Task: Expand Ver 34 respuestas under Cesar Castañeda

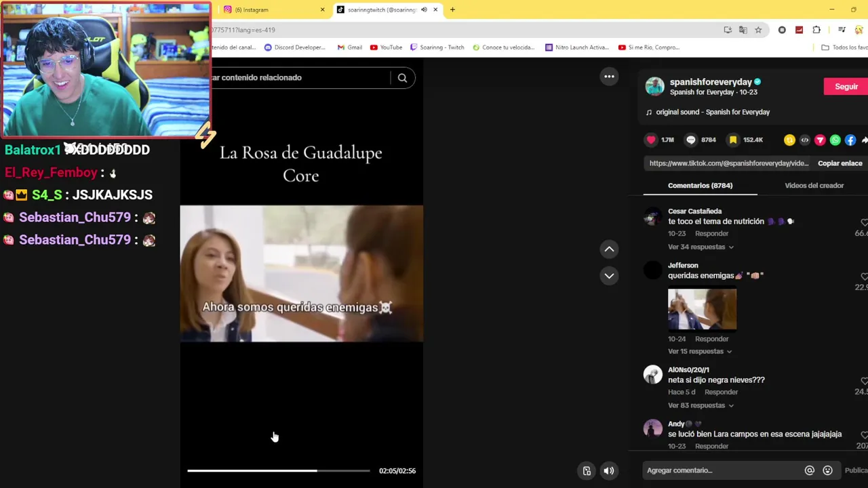Action: pos(701,247)
